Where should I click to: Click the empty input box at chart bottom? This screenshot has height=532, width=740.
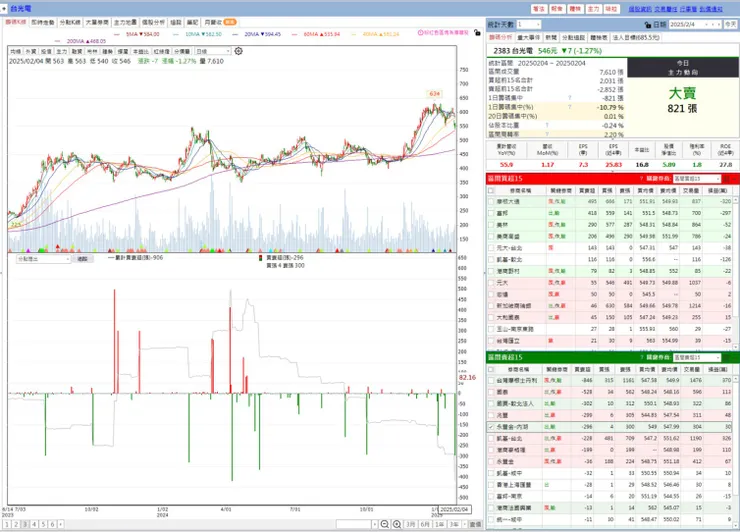pos(353,524)
